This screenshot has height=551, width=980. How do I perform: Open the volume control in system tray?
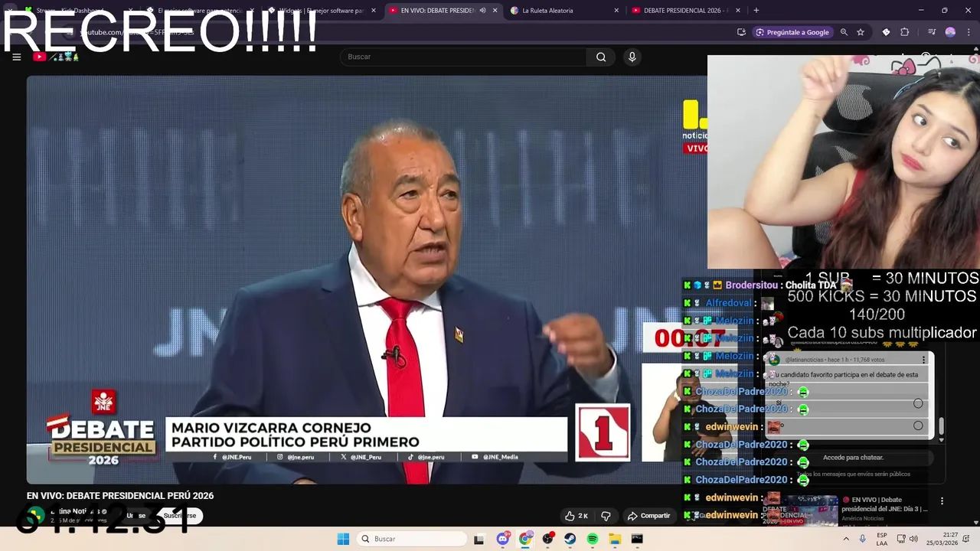914,539
